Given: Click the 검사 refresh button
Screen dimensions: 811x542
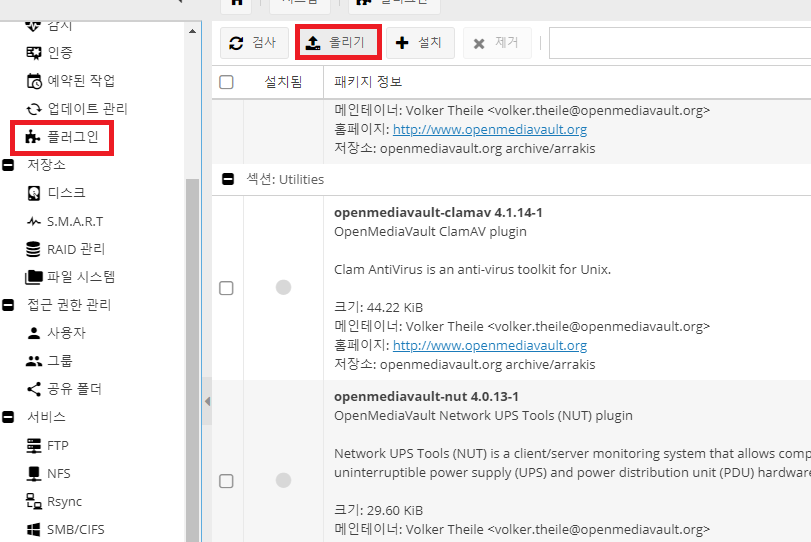Looking at the screenshot, I should point(254,43).
